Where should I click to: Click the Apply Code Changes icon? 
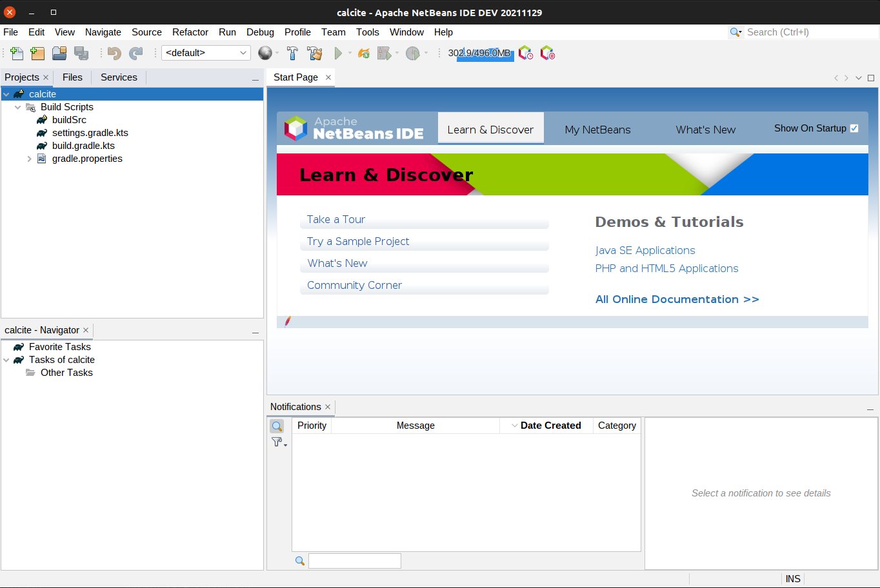click(364, 54)
